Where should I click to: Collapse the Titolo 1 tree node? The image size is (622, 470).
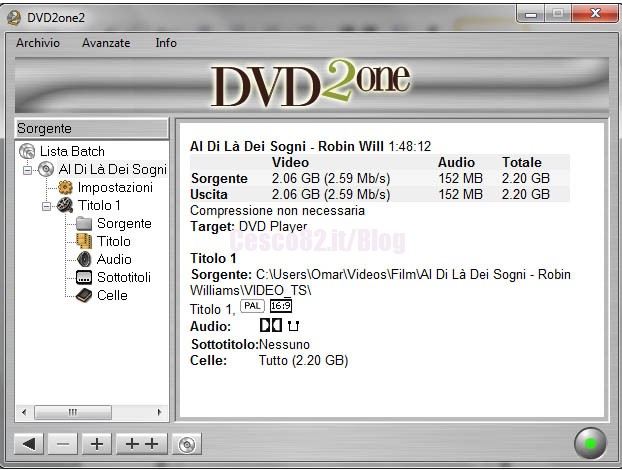click(46, 207)
